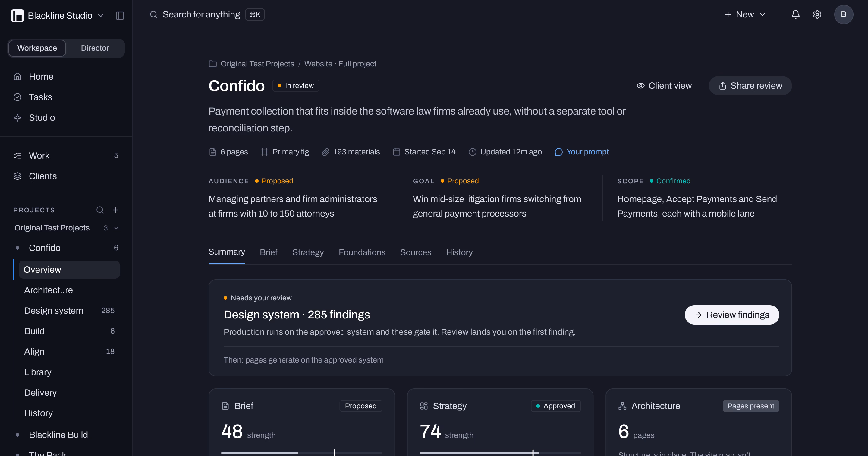Open the Sources tab

416,252
